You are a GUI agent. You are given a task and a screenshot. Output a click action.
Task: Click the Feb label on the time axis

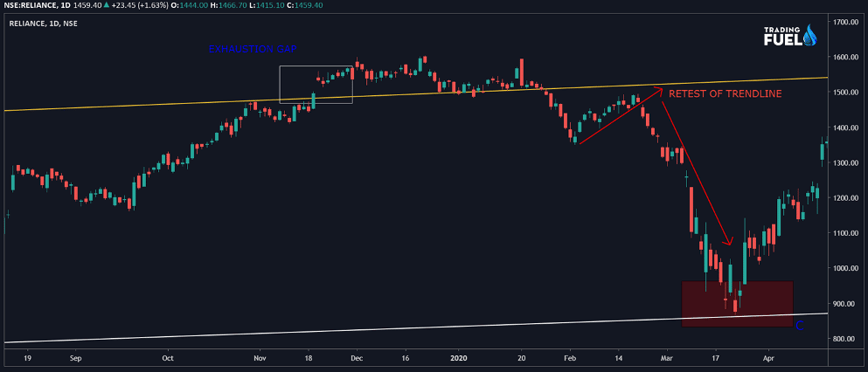pyautogui.click(x=570, y=358)
